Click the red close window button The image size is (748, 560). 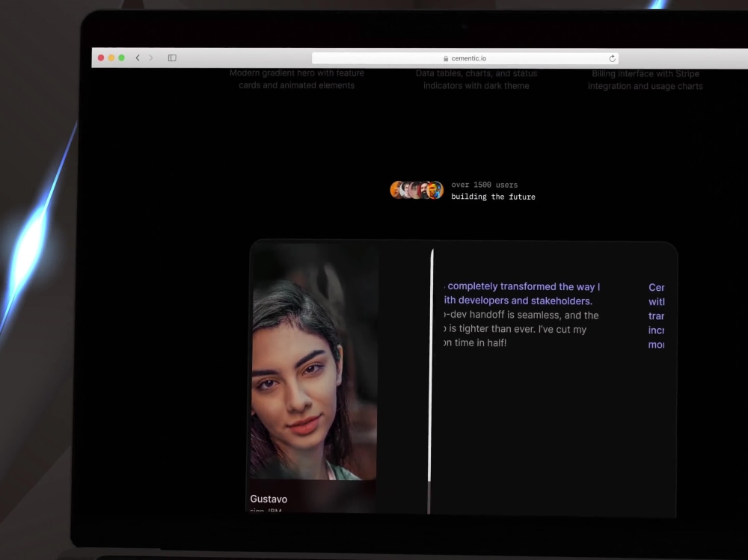click(x=101, y=58)
